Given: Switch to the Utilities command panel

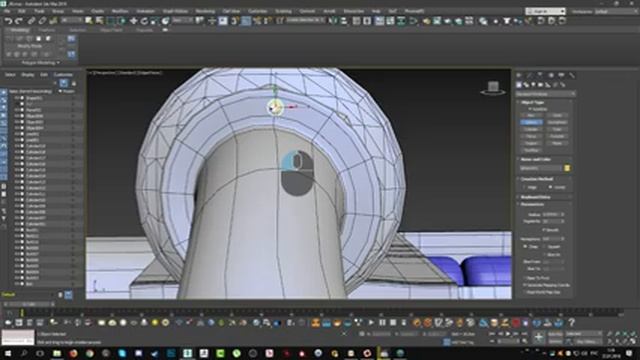Looking at the screenshot, I should click(x=572, y=76).
